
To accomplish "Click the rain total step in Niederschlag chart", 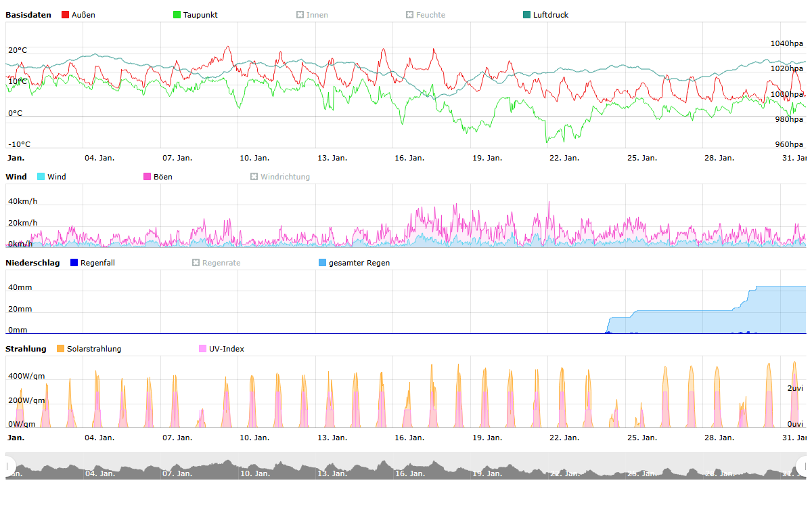I will tap(748, 295).
